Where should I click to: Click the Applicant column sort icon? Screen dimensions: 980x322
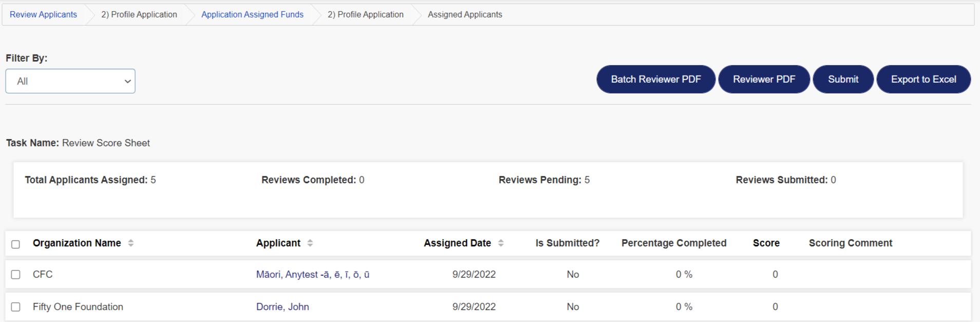(x=310, y=243)
